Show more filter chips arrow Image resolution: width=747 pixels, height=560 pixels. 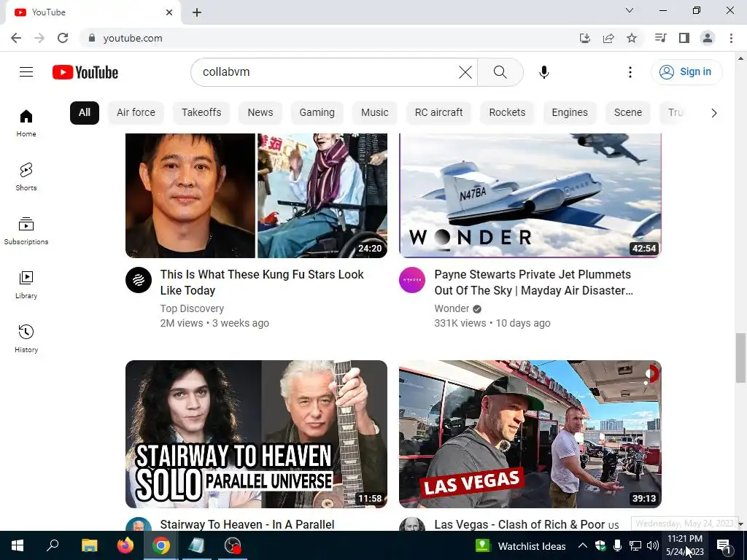tap(713, 113)
